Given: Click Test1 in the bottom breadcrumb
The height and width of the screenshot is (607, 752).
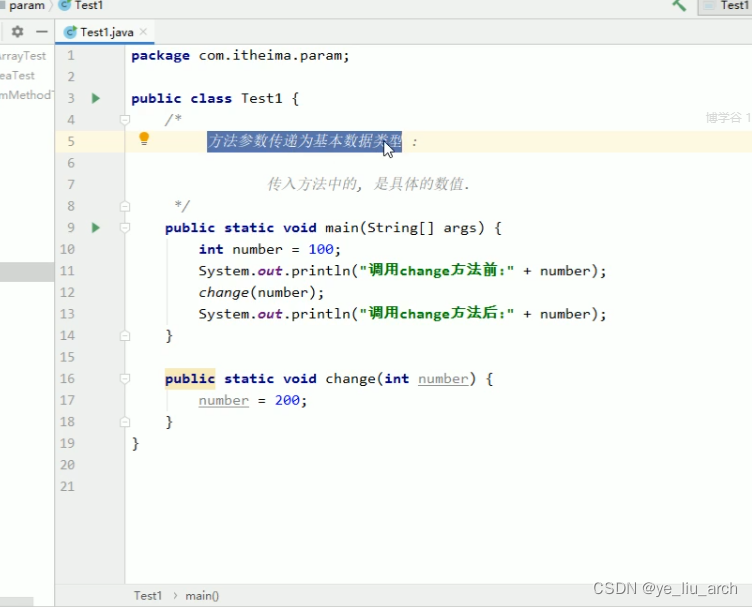Looking at the screenshot, I should click(148, 595).
